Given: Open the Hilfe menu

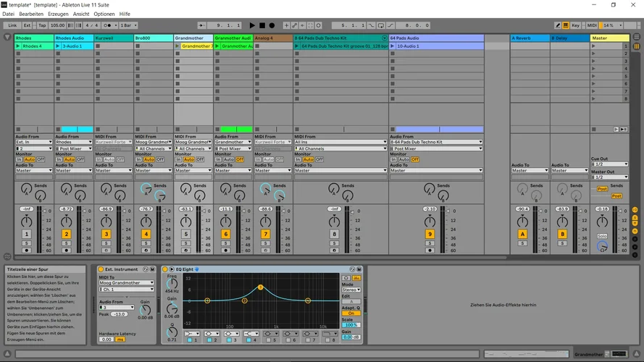Looking at the screenshot, I should point(125,14).
